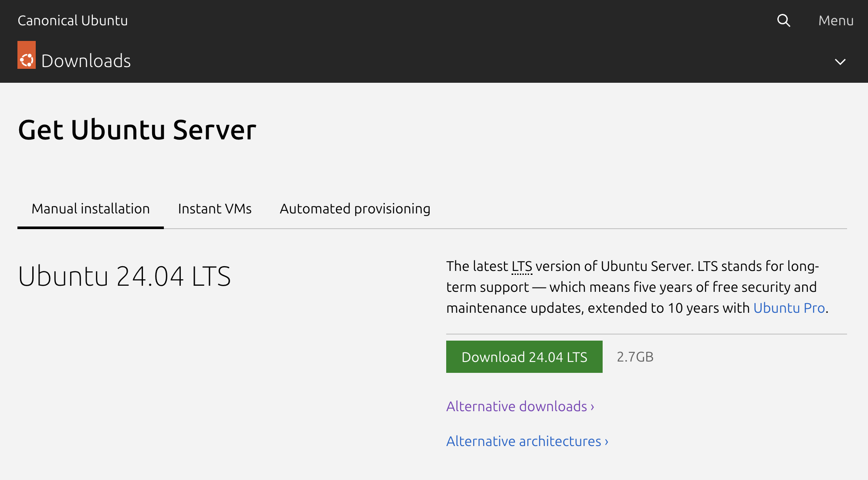This screenshot has height=480, width=868.
Task: Click the orange Ubuntu logo icon
Action: (27, 56)
